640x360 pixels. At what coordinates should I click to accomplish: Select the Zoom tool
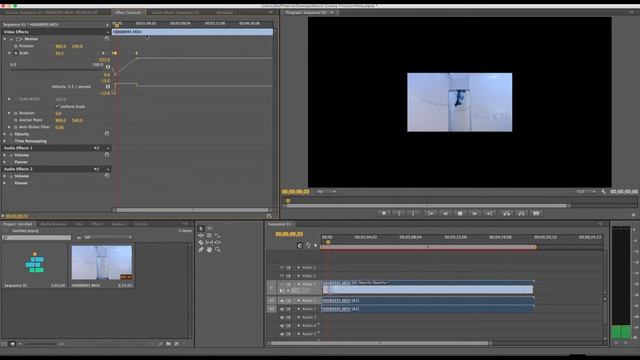tap(218, 249)
